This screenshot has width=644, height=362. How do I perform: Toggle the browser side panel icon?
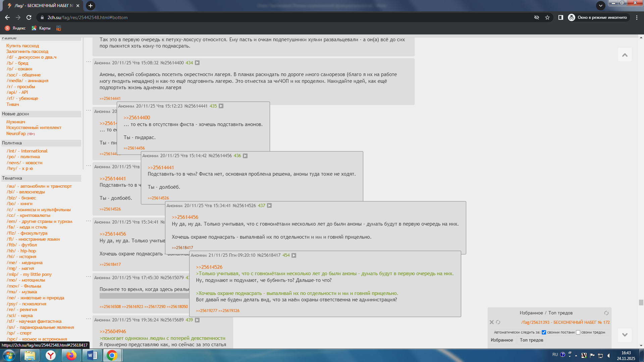(x=560, y=17)
